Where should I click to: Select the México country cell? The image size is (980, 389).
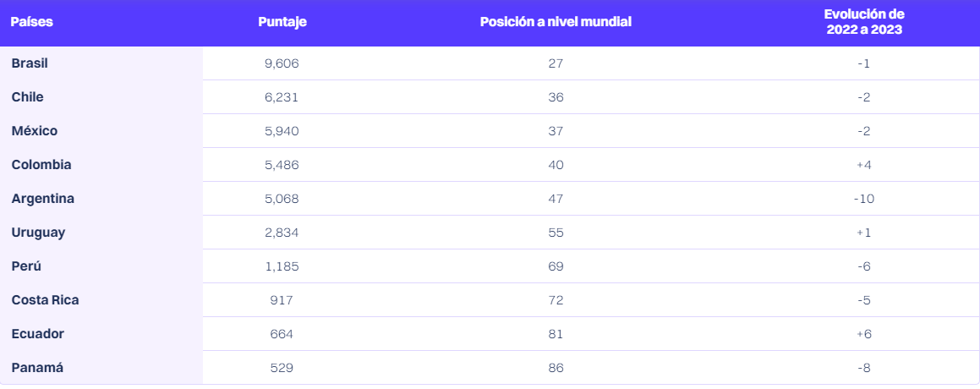point(35,131)
